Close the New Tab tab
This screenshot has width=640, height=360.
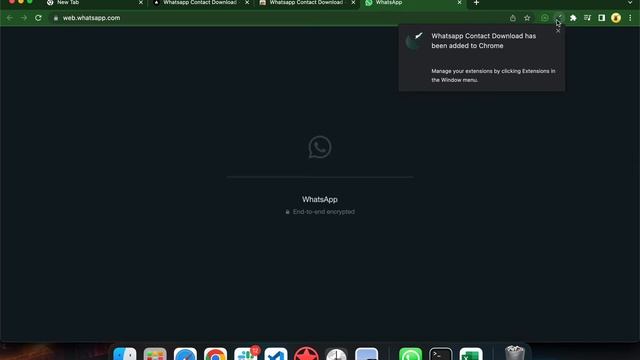(141, 3)
